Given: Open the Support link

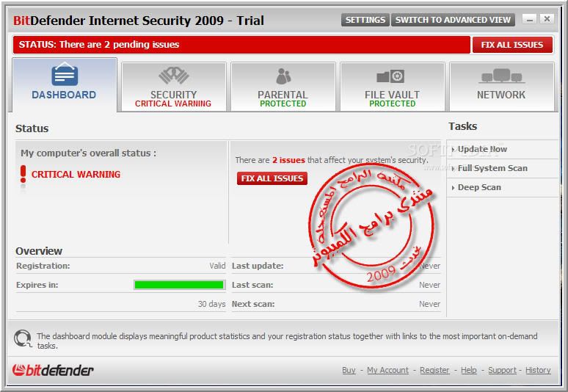Looking at the screenshot, I should 502,370.
